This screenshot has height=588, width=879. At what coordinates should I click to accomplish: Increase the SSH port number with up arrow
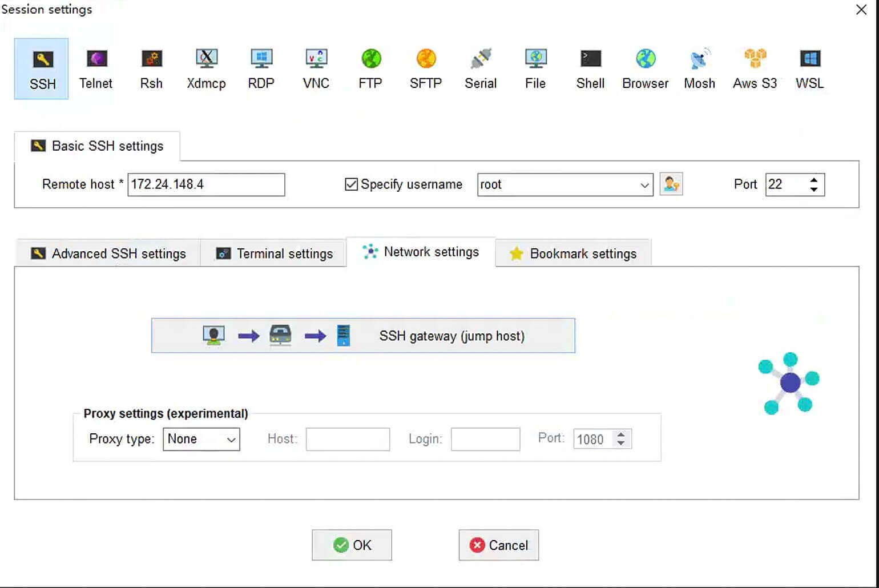click(814, 180)
